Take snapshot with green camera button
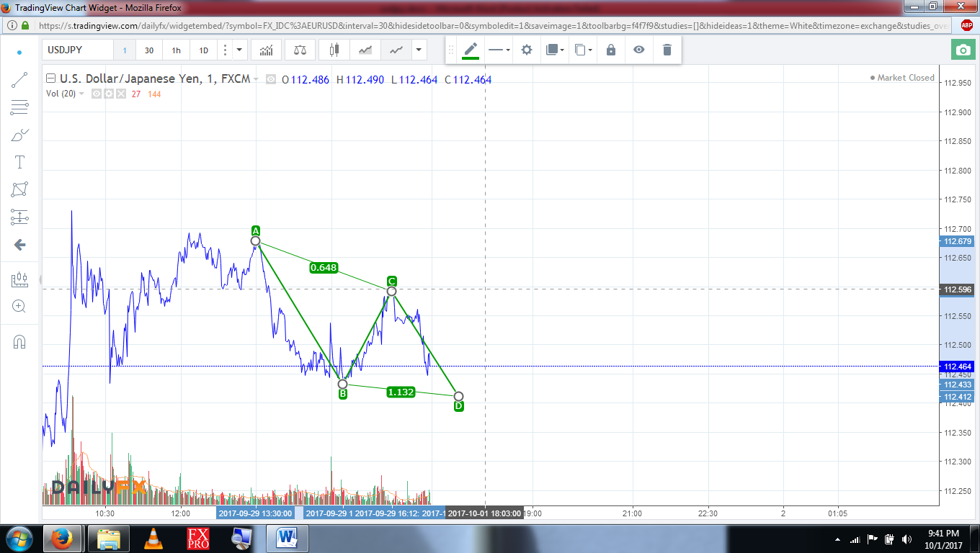 [961, 50]
